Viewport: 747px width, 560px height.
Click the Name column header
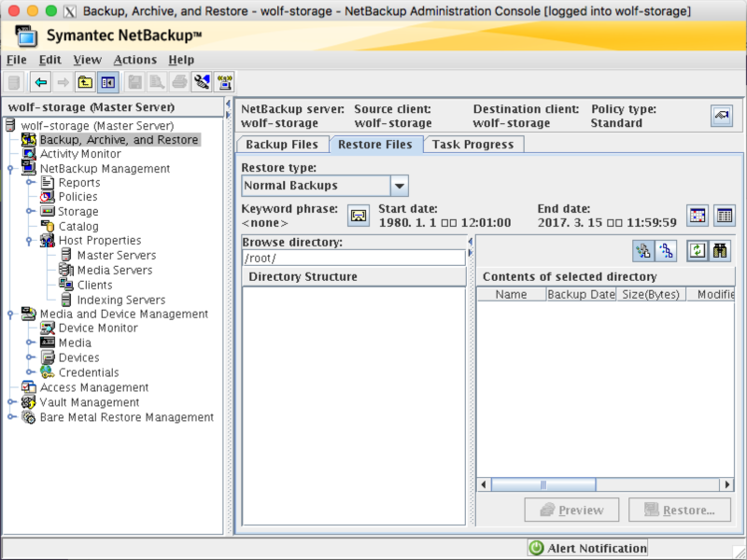511,294
